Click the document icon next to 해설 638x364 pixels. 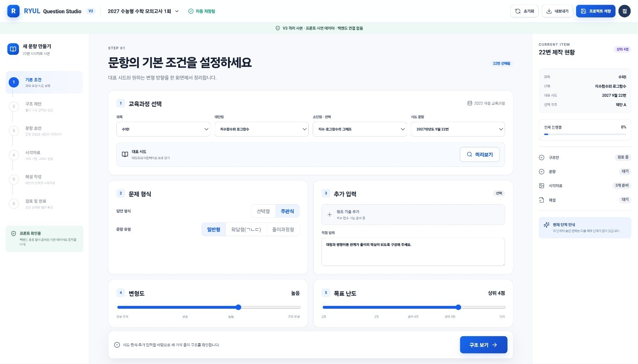click(542, 200)
